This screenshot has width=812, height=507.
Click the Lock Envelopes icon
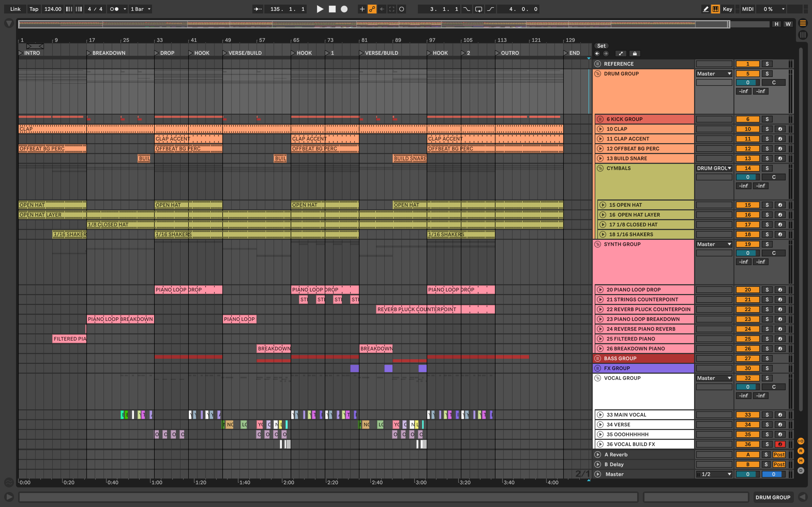635,54
